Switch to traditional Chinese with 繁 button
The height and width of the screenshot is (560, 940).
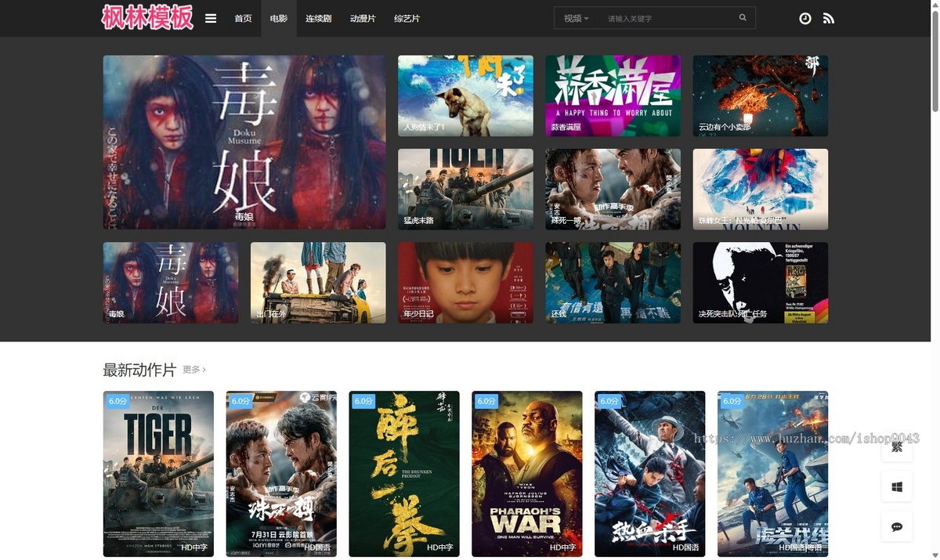click(x=897, y=446)
